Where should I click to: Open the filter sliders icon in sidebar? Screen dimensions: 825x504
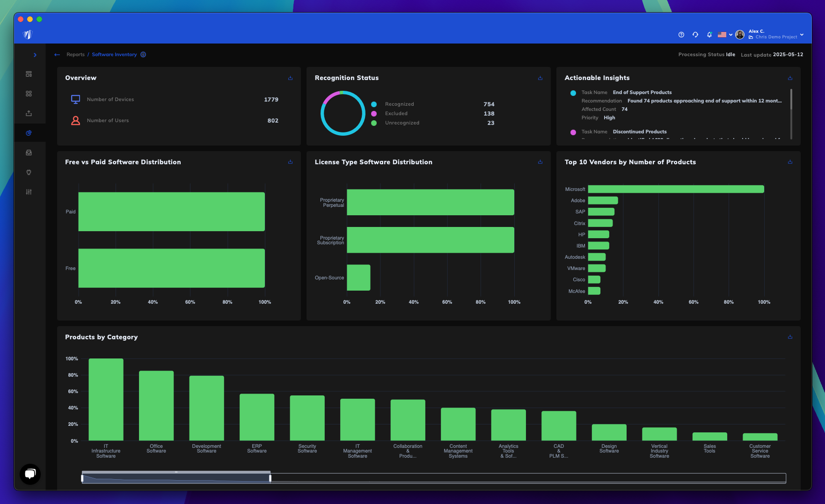point(29,192)
